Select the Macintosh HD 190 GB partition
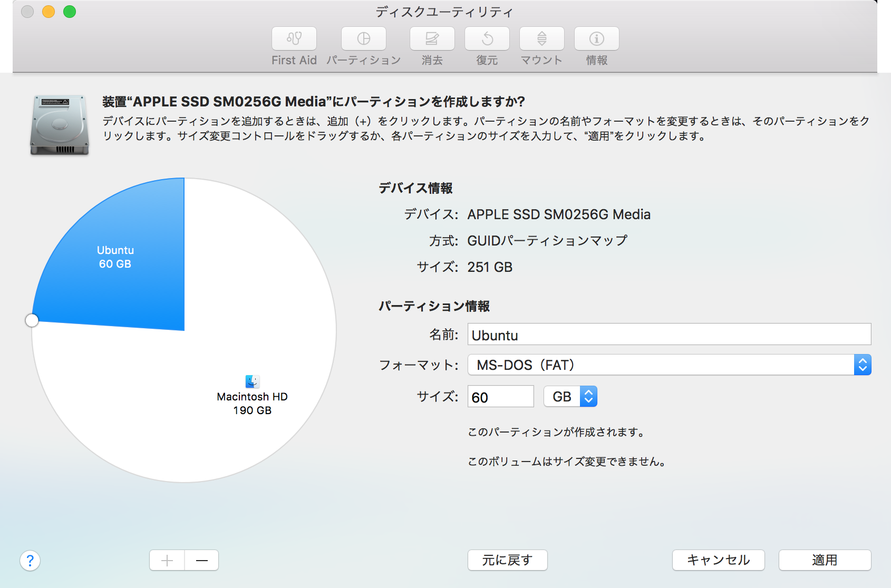 click(x=252, y=403)
